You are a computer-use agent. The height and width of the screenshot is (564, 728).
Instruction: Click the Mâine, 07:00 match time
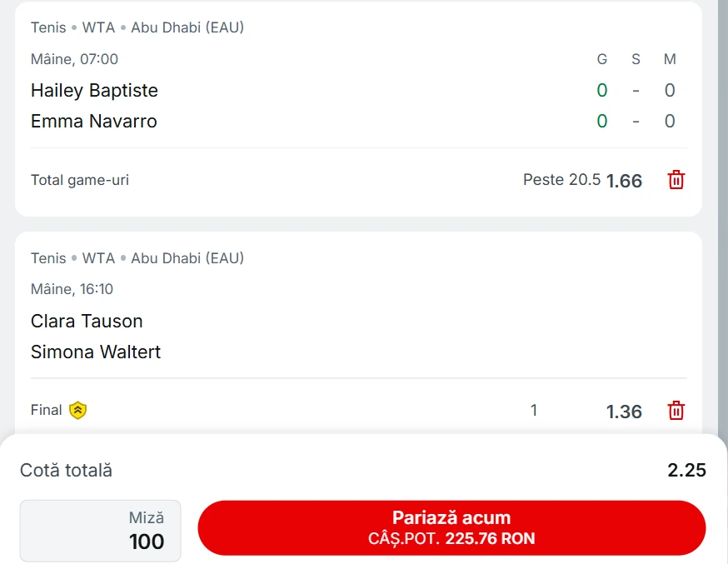click(75, 58)
